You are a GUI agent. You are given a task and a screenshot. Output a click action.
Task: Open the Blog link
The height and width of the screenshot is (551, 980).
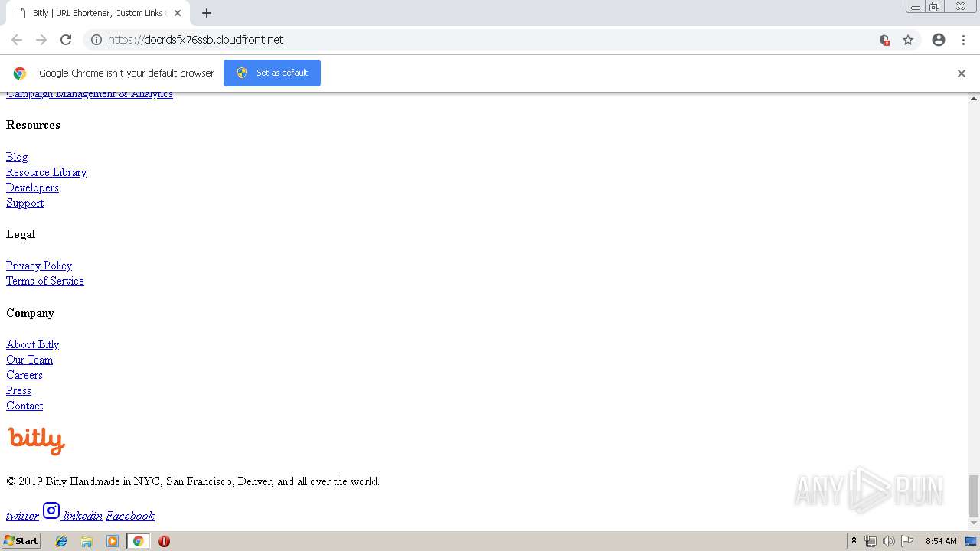coord(17,157)
